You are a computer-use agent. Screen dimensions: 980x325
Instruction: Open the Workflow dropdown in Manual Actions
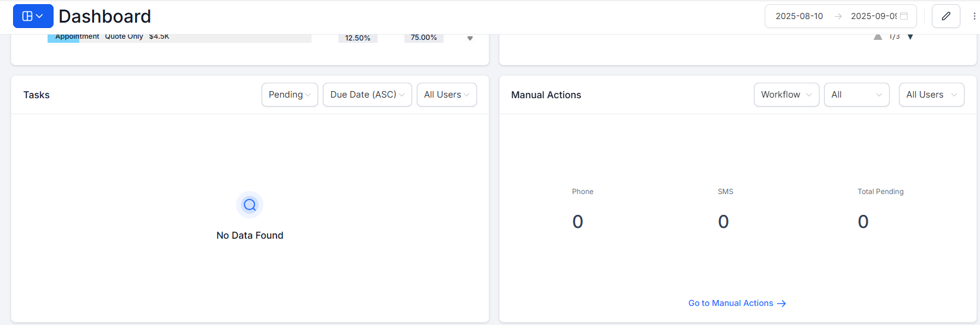point(786,95)
